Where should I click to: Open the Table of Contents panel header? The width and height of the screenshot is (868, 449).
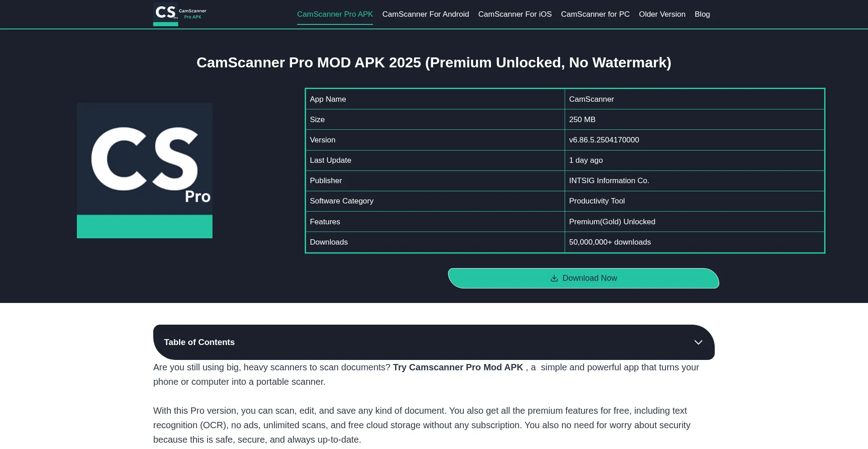199,342
